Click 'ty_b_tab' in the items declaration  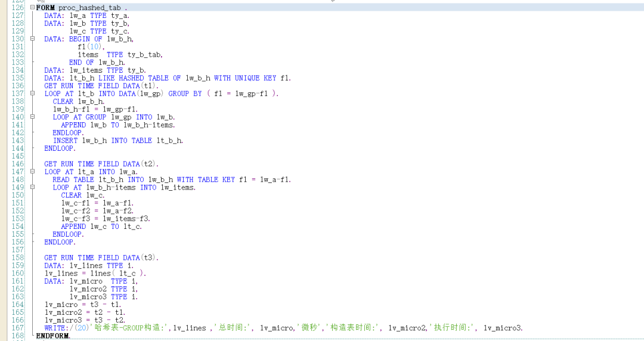144,55
